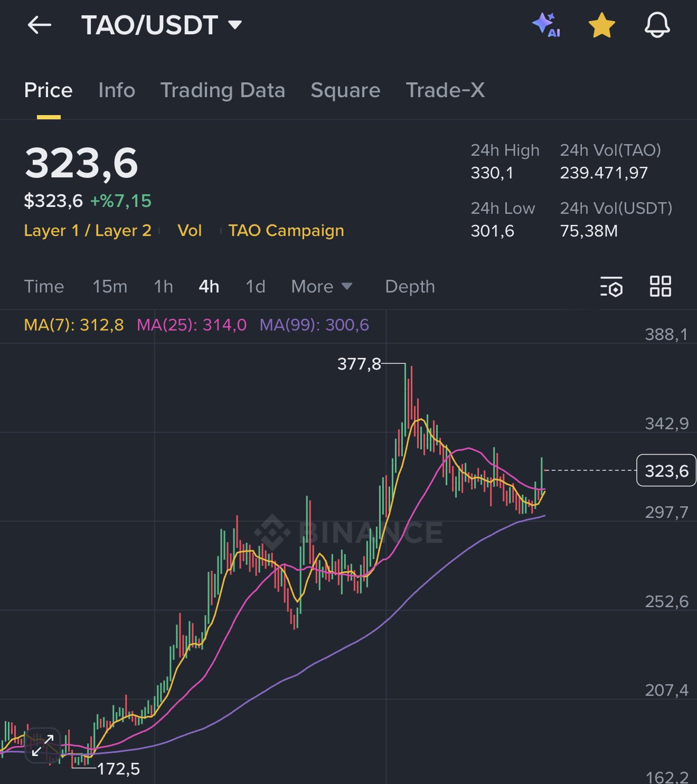
Task: Open the Trade-X tab
Action: 445,90
